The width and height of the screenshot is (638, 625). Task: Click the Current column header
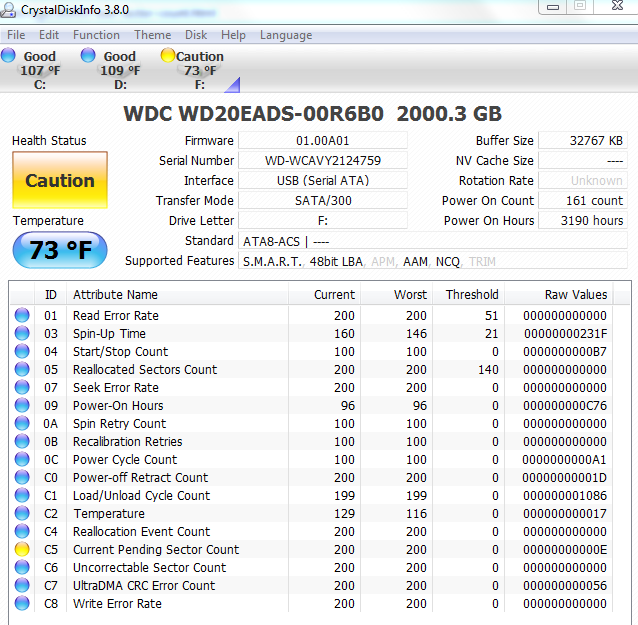(325, 294)
